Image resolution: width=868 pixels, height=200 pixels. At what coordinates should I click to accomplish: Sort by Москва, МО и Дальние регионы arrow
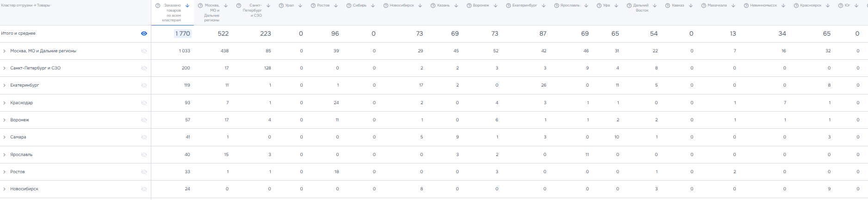[x=226, y=6]
